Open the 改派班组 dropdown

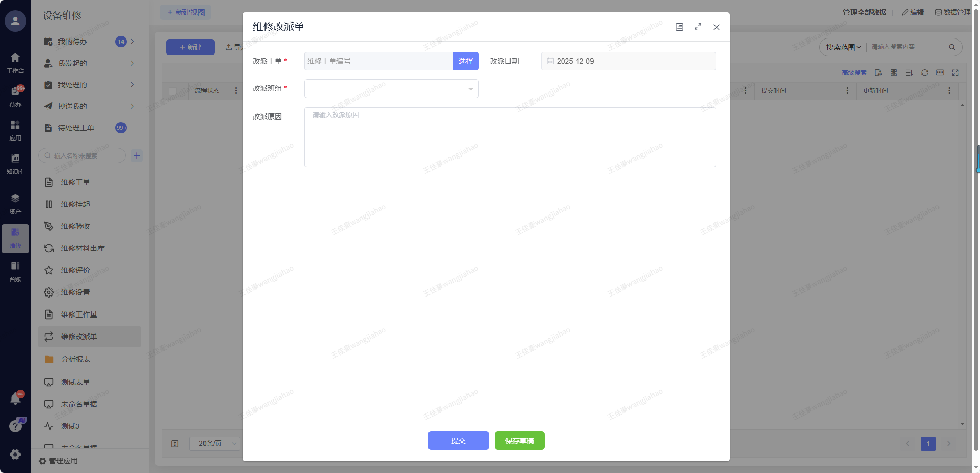[391, 89]
